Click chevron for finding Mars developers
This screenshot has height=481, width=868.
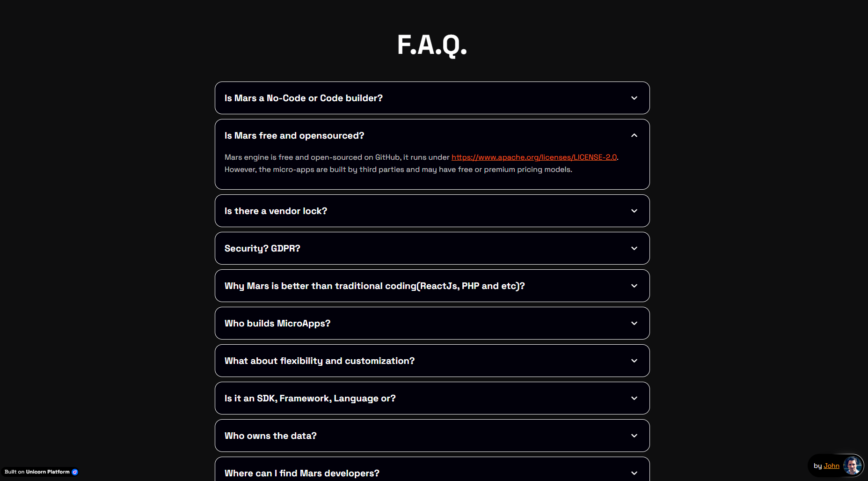(x=634, y=473)
